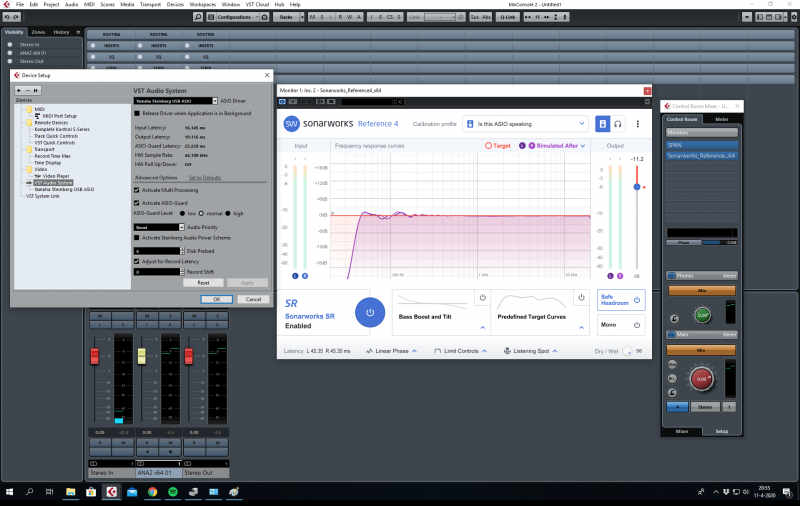Click the red Main level knob
The image size is (800, 506).
[x=702, y=379]
